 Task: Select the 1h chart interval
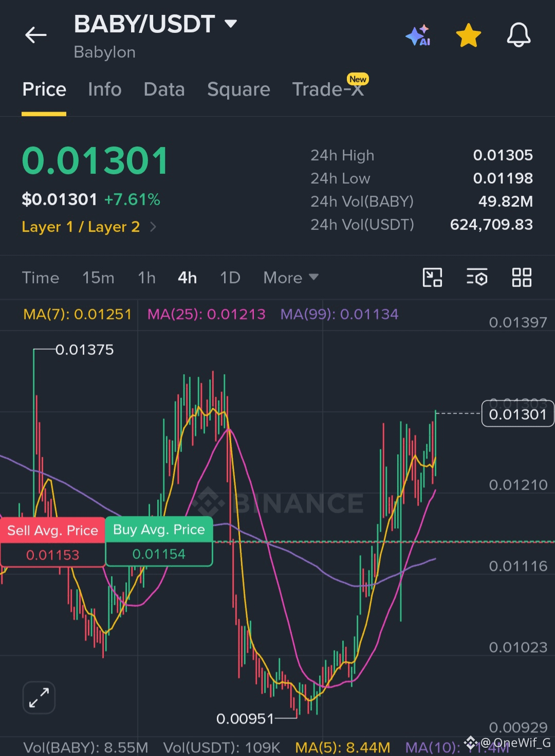pos(146,278)
